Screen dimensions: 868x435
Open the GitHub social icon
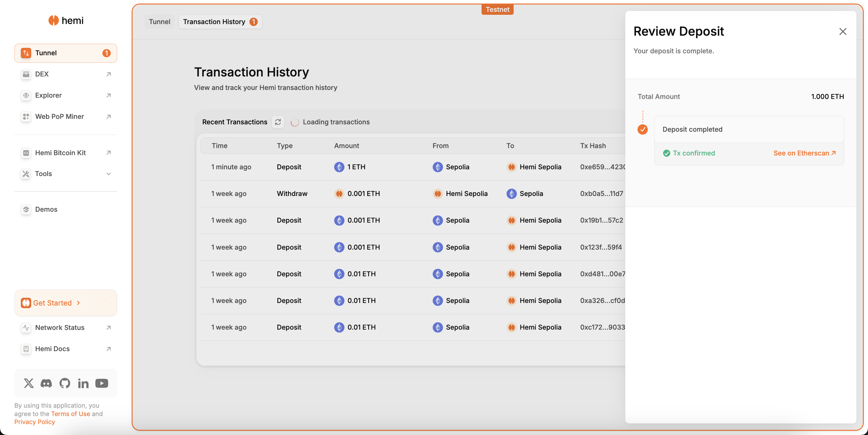point(65,383)
